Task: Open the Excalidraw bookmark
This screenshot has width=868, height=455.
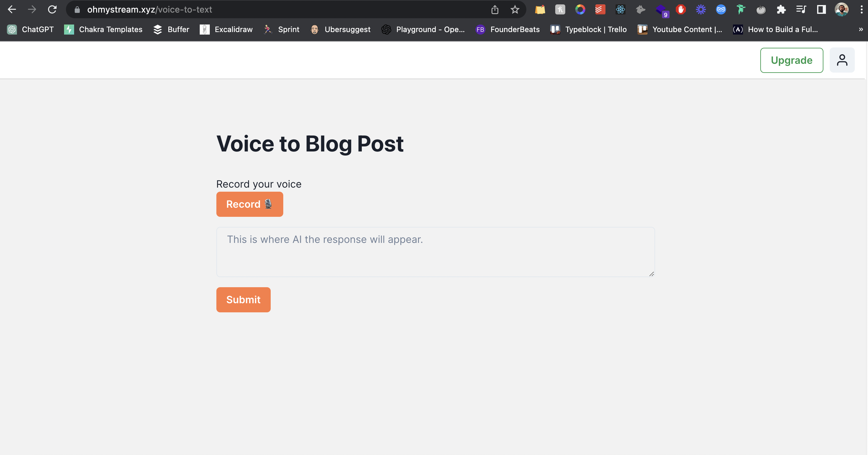Action: 226,29
